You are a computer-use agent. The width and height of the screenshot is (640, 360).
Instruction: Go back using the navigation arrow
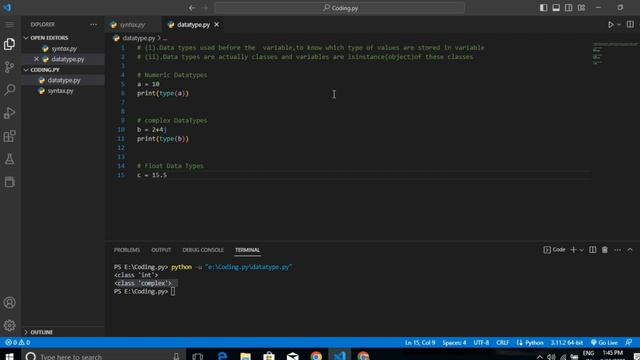(x=192, y=8)
